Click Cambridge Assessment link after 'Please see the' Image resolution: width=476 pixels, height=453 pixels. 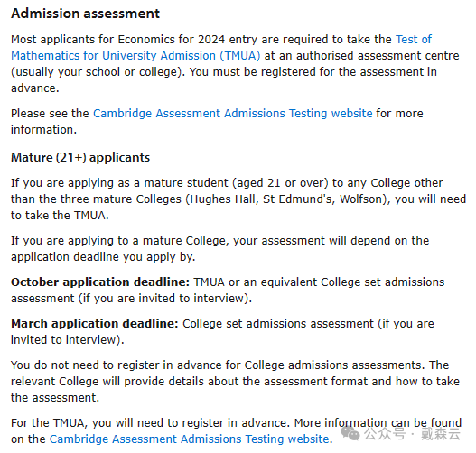click(232, 114)
